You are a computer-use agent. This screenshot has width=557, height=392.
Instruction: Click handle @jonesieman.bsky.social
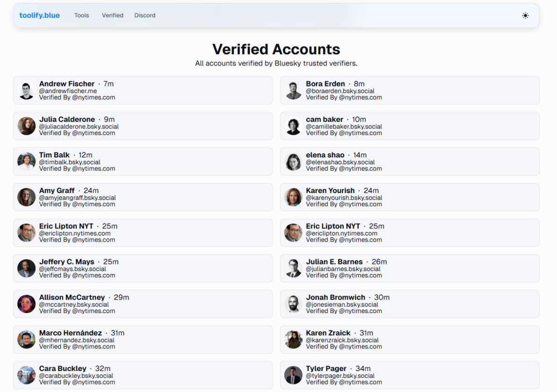tap(342, 304)
